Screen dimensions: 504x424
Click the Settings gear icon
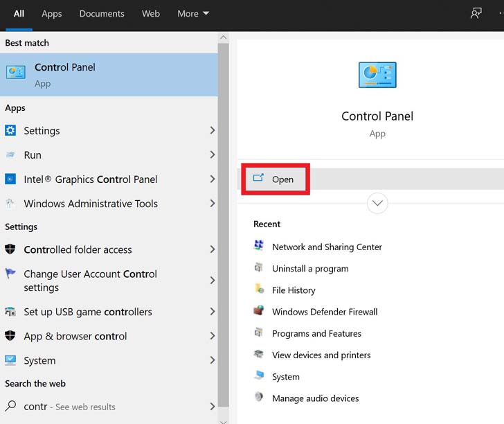tap(10, 130)
